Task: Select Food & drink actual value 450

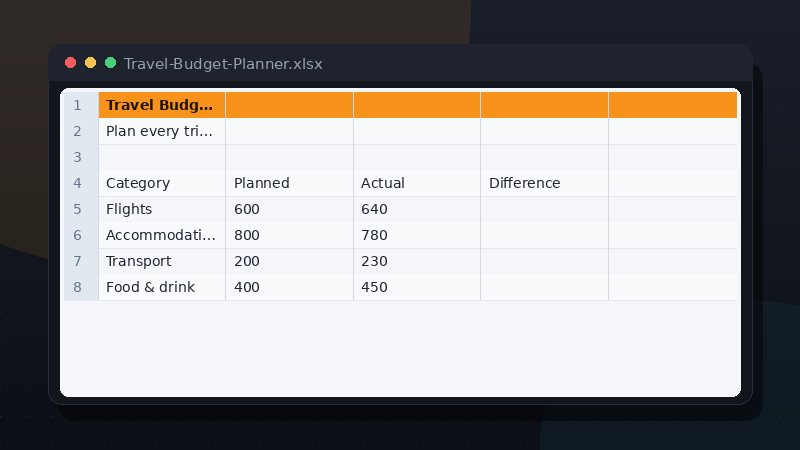Action: 417,287
